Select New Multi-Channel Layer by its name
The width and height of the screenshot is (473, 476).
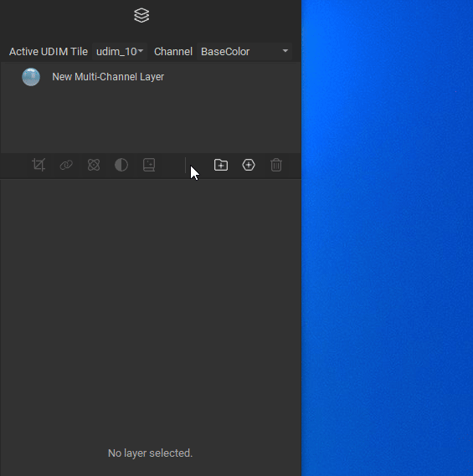point(108,77)
